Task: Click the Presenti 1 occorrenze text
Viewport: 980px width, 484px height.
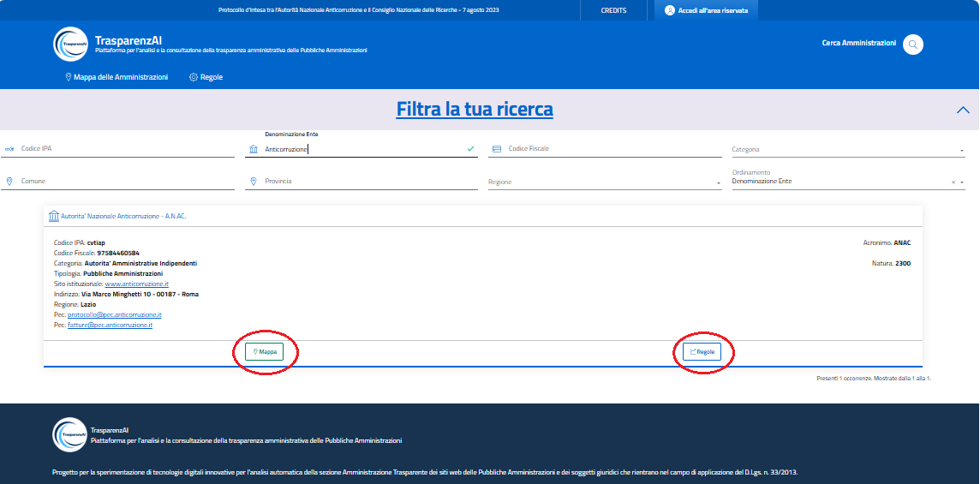Action: click(874, 379)
